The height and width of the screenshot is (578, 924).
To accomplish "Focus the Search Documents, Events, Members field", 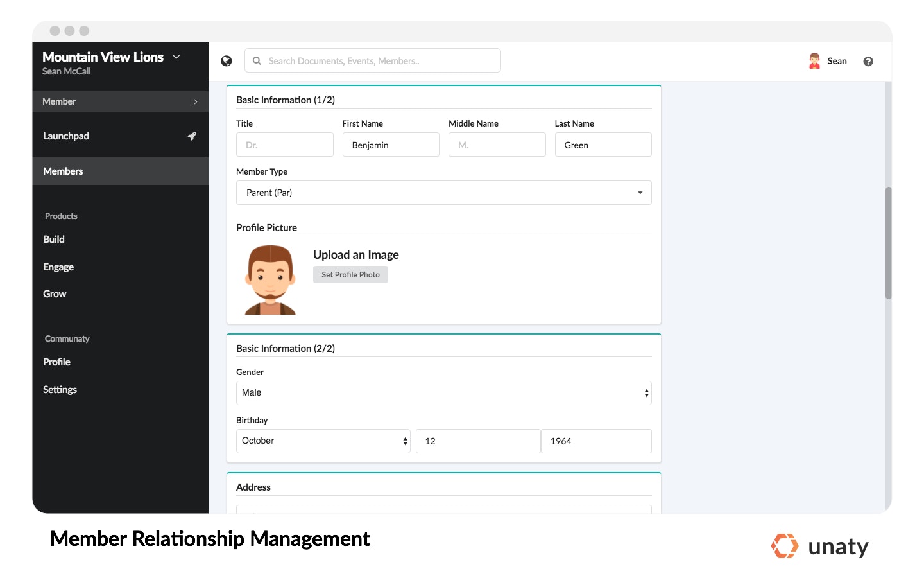I will pos(373,61).
